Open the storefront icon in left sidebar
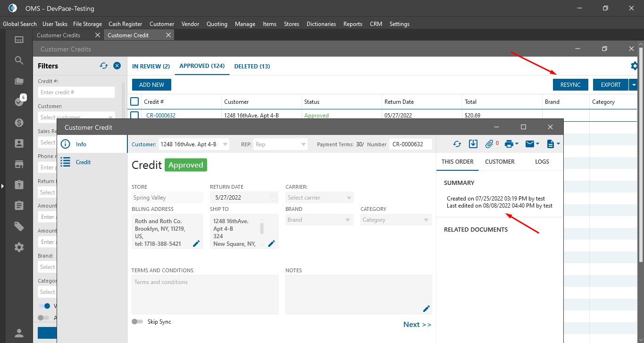The image size is (644, 343). pyautogui.click(x=19, y=164)
